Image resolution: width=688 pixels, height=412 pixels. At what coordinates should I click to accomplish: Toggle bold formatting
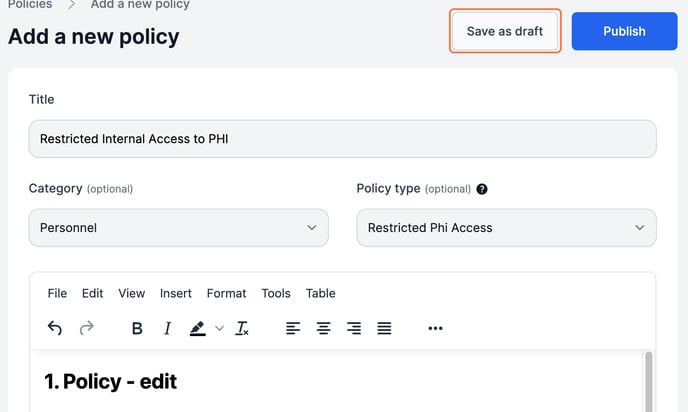click(x=137, y=328)
